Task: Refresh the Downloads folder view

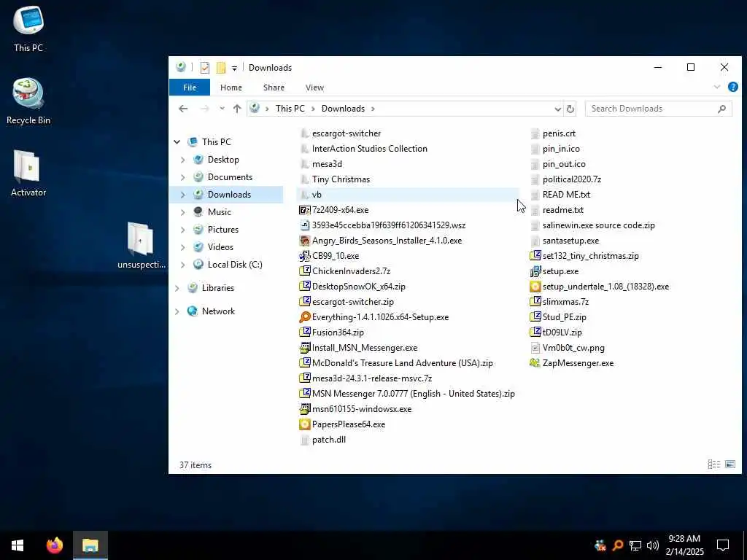Action: point(570,109)
